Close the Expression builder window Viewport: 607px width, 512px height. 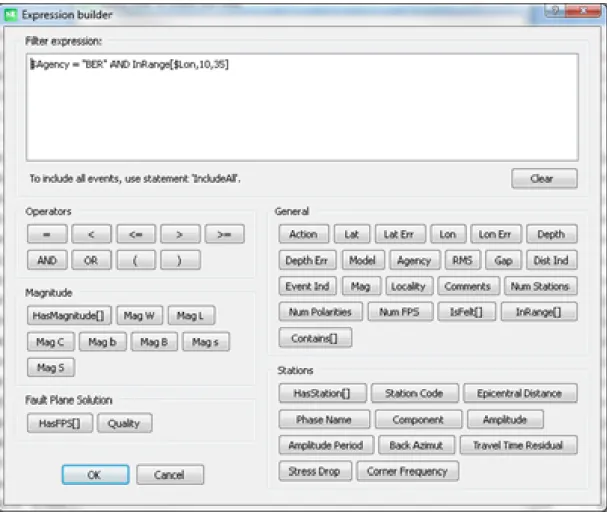[583, 10]
